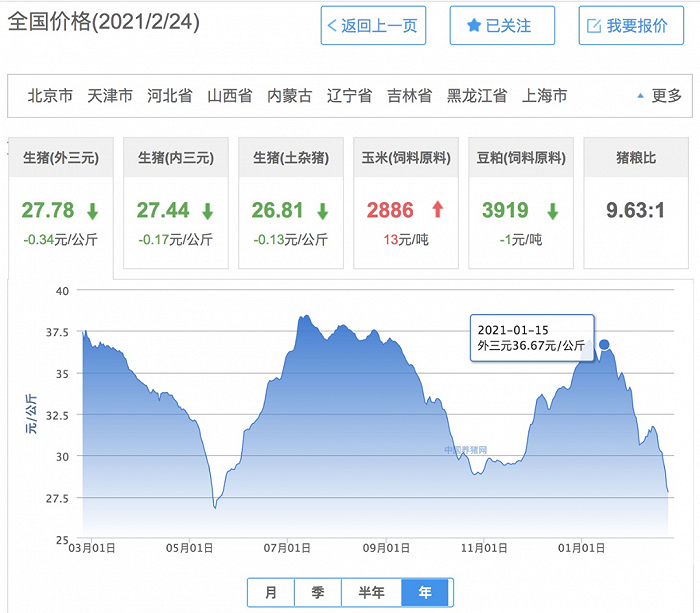
Task: Click the down arrow next to 3919
Action: pyautogui.click(x=553, y=211)
